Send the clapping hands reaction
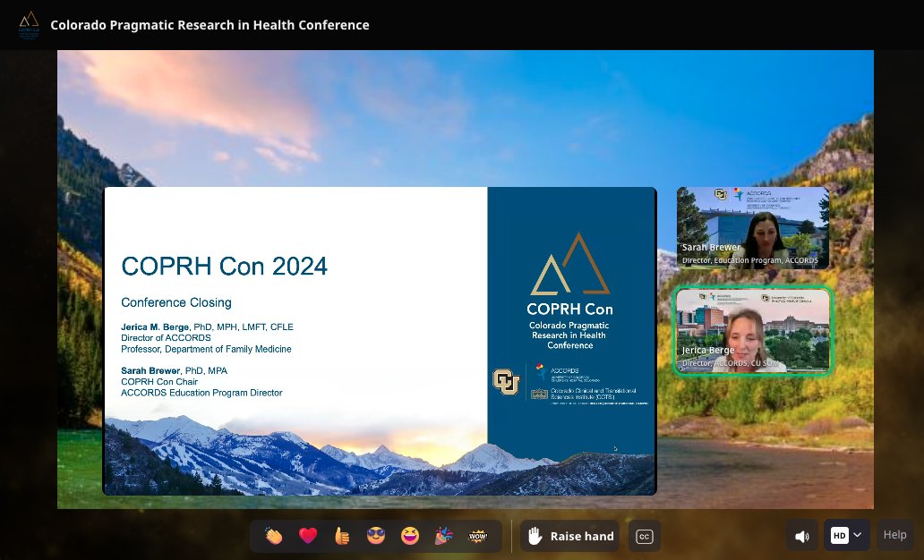 273,536
